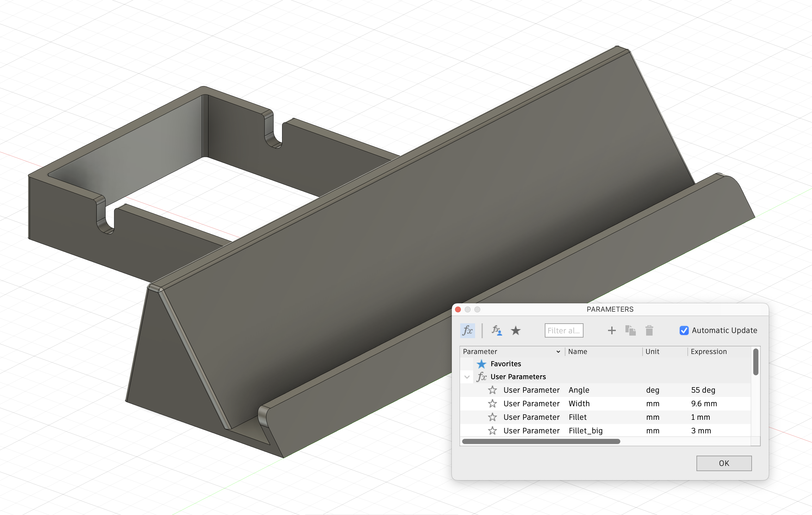The image size is (812, 515).
Task: Edit the 55 deg expression of Angle
Action: (703, 390)
